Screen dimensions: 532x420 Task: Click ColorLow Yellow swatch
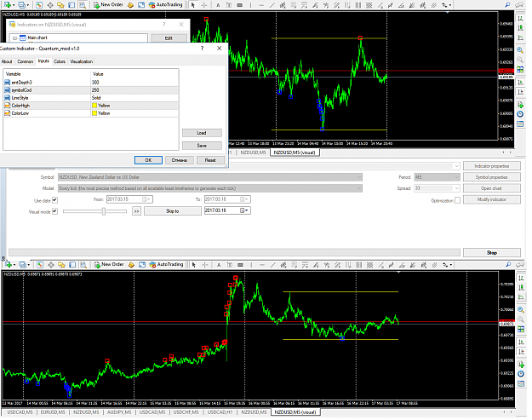94,113
